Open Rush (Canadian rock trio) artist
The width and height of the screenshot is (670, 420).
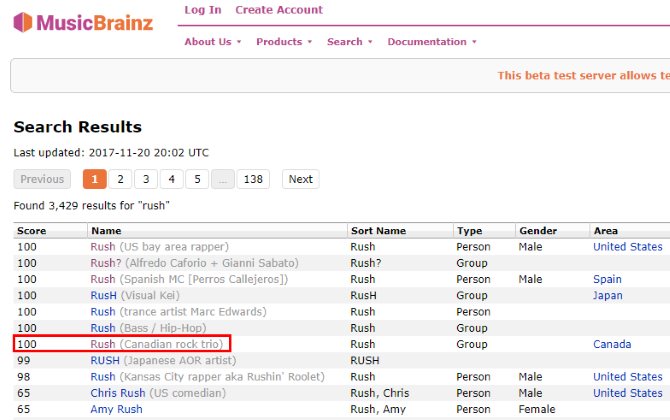(x=103, y=344)
